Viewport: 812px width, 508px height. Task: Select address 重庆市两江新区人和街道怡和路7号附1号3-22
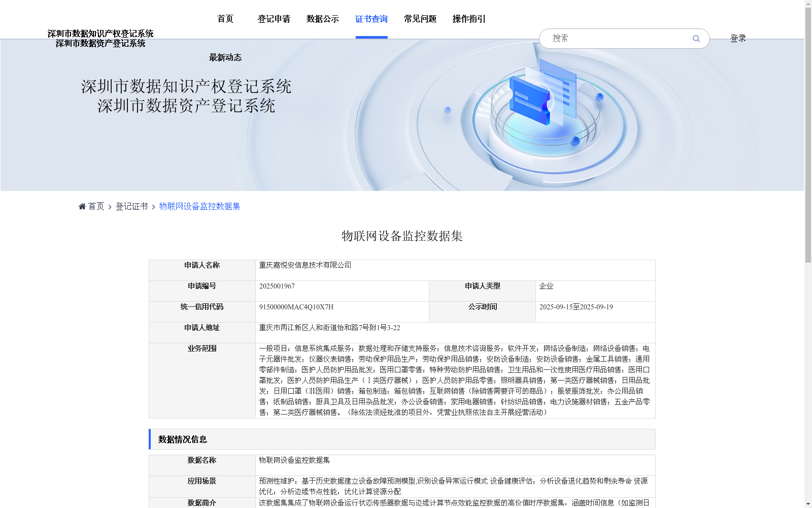tap(330, 328)
